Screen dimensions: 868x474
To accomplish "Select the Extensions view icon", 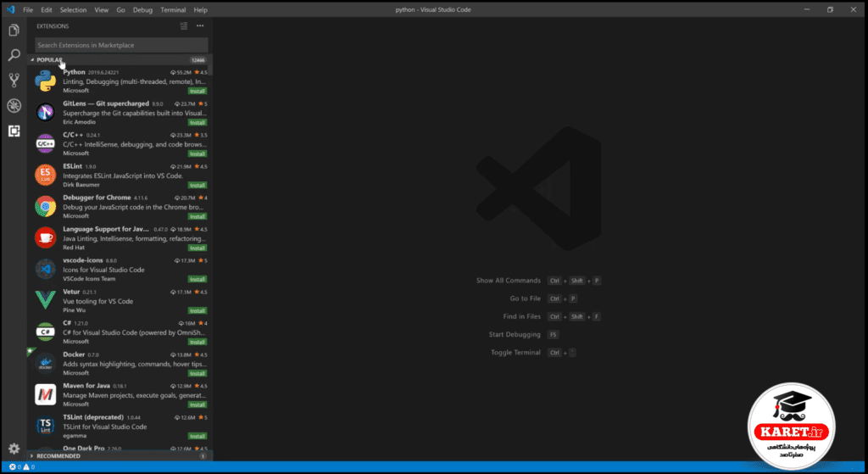I will click(x=14, y=131).
